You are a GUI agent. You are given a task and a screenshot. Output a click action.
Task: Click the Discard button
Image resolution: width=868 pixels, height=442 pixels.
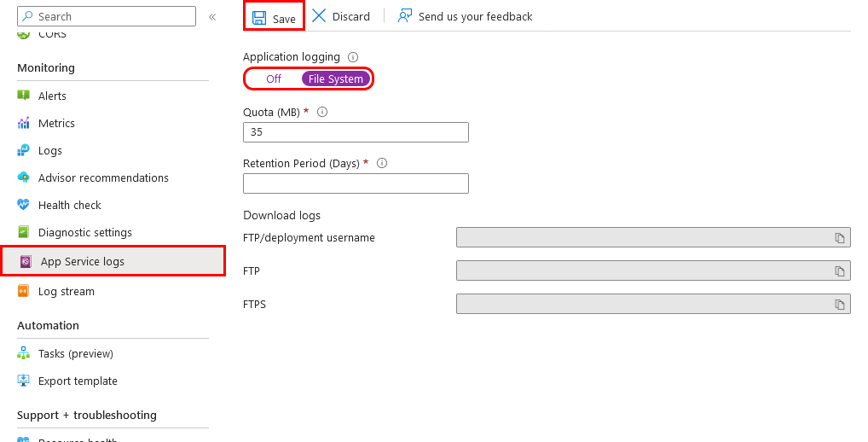click(x=340, y=16)
